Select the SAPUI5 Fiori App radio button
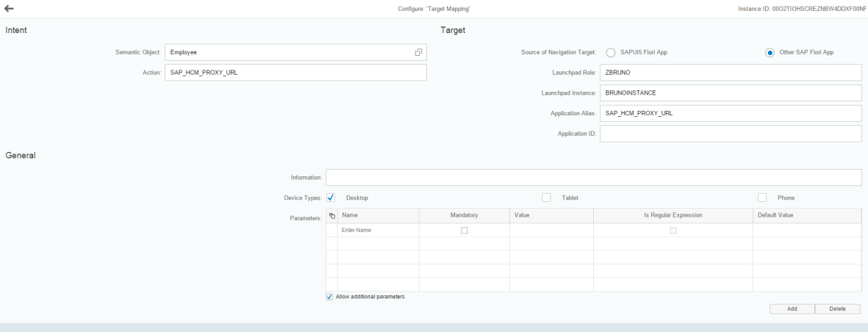Viewport: 868px width, 332px height. click(x=610, y=52)
